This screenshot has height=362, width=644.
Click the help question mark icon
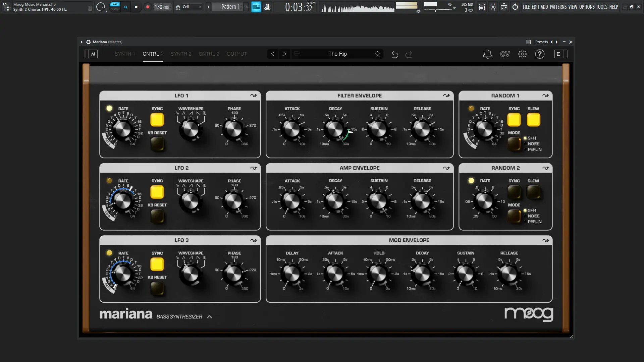click(x=540, y=54)
